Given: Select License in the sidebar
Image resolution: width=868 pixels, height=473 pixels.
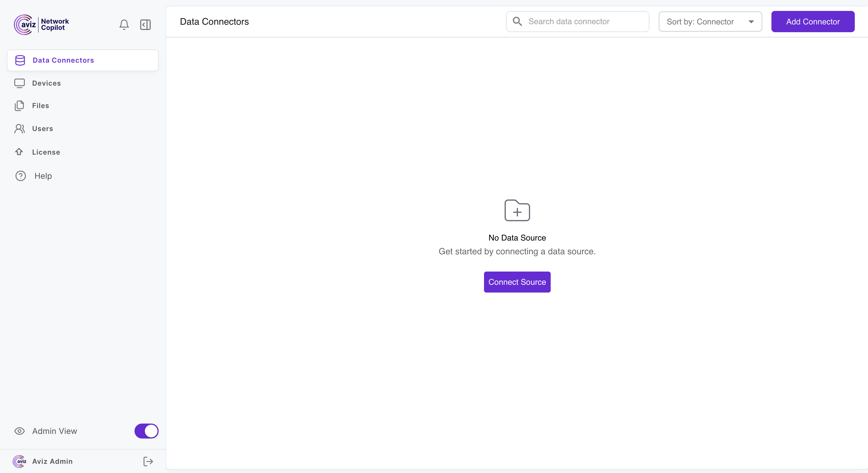Looking at the screenshot, I should pos(46,152).
